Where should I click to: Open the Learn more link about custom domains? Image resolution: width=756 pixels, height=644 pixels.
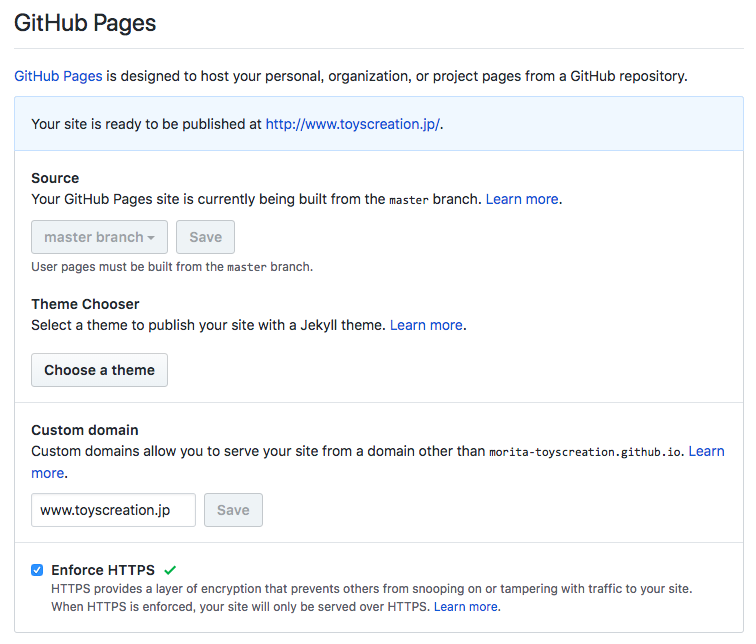706,451
